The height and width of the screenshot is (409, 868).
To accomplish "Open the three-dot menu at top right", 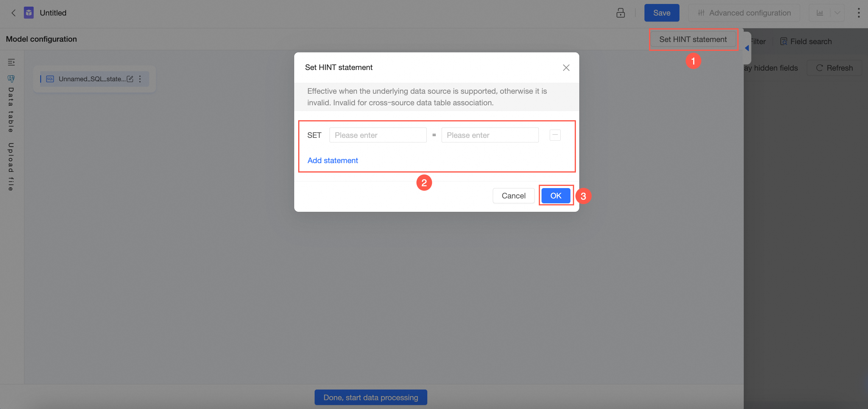I will (858, 13).
